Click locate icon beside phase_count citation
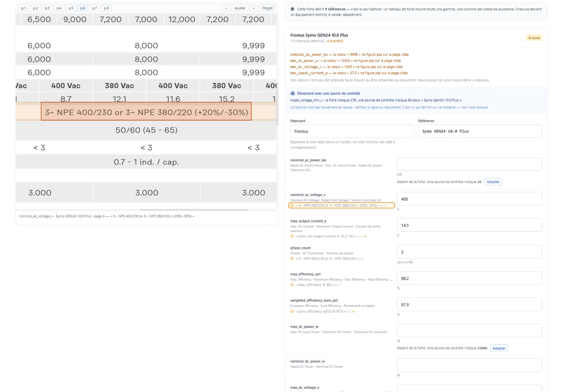The width and height of the screenshot is (565, 392). 292,259
